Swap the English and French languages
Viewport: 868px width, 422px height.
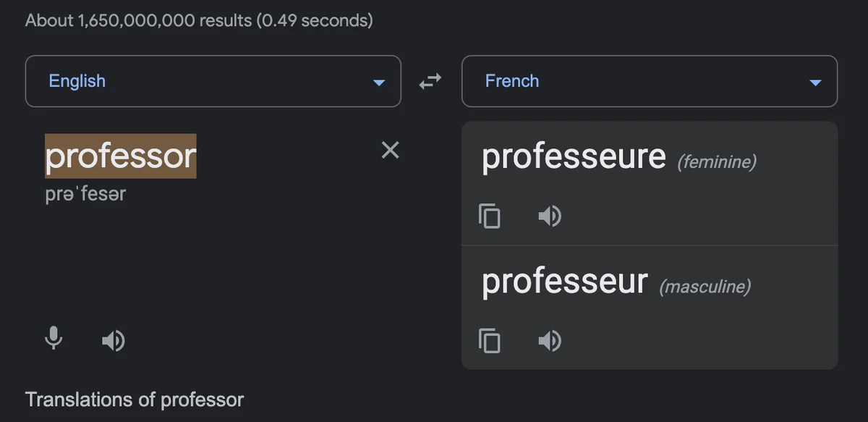tap(430, 82)
